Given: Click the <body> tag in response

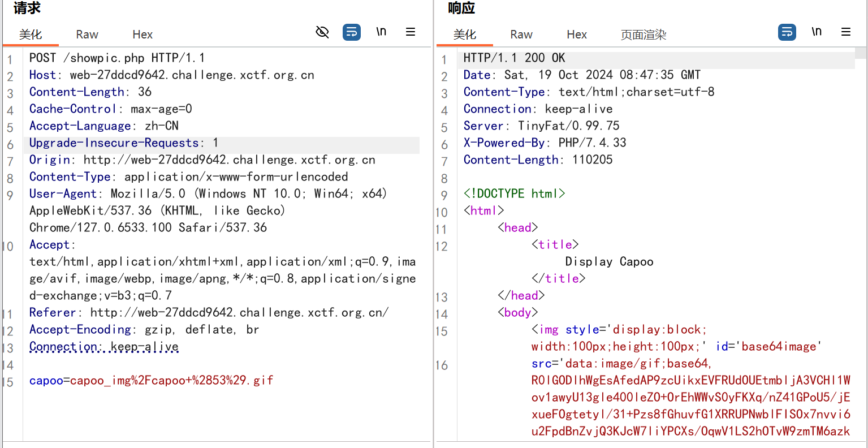Looking at the screenshot, I should coord(518,312).
